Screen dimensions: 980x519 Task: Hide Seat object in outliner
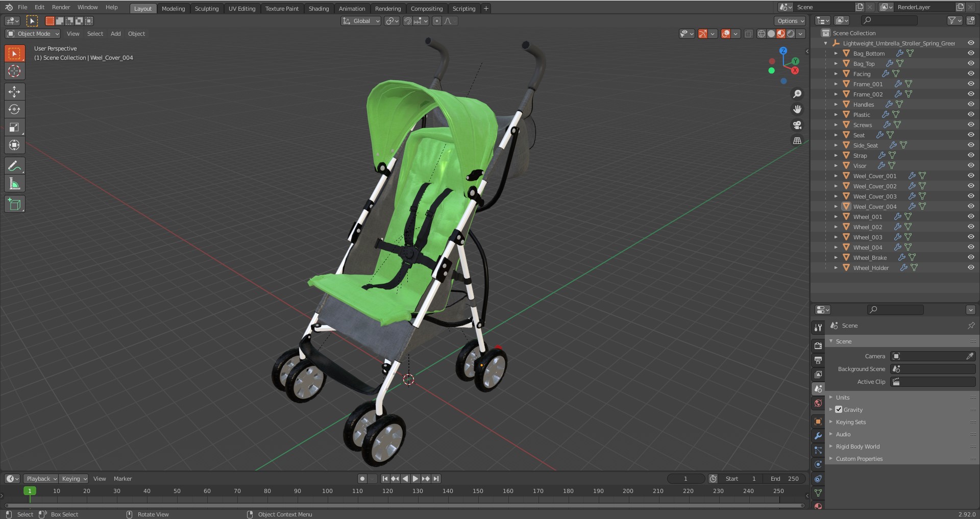point(970,135)
